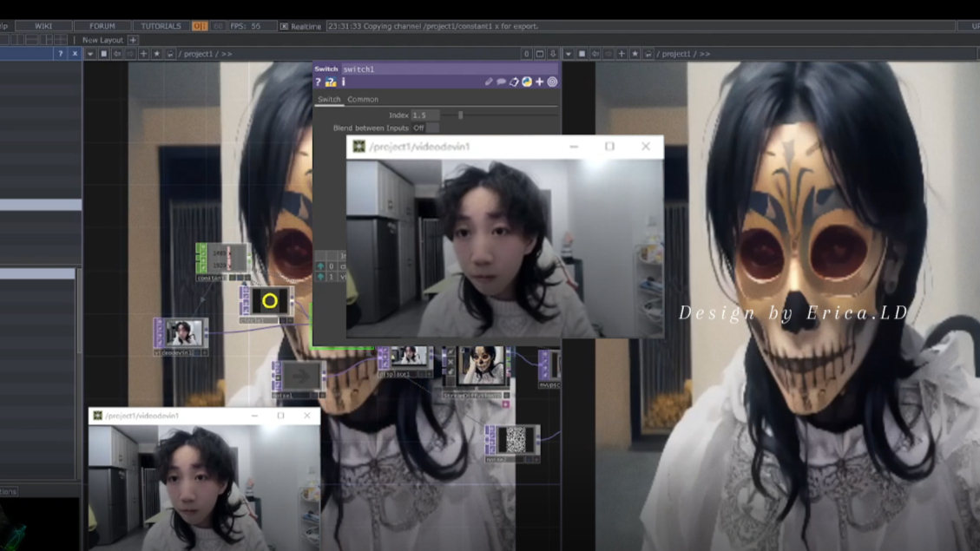
Task: Click the Python language icon in parameter header
Action: [527, 82]
